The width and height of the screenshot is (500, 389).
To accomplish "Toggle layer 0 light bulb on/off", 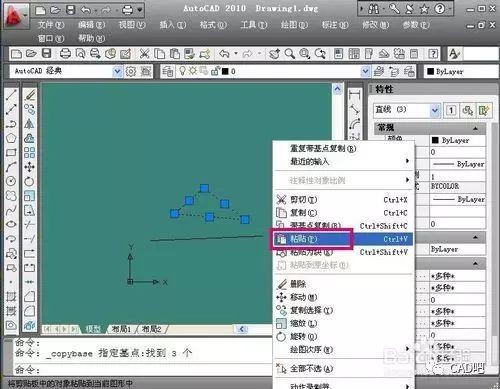I will [x=182, y=71].
